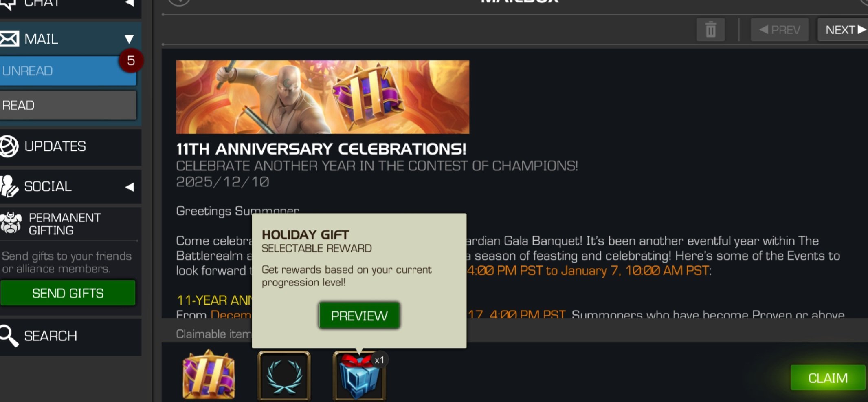868x402 pixels.
Task: Preview the Holiday Gift rewards
Action: (x=359, y=316)
